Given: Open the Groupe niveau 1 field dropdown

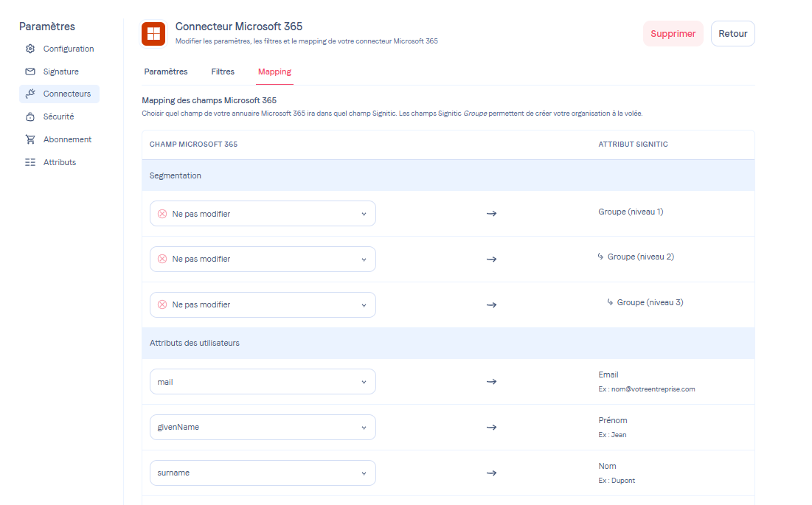Looking at the screenshot, I should coord(263,214).
